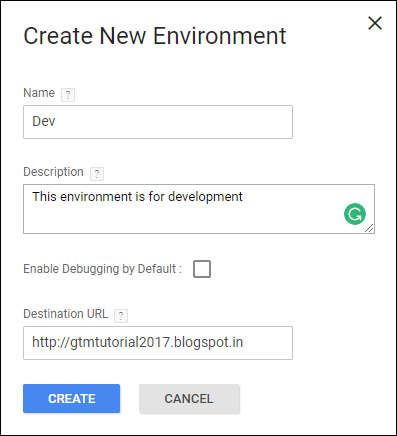
Task: Focus the Name field containing Dev
Action: point(158,122)
